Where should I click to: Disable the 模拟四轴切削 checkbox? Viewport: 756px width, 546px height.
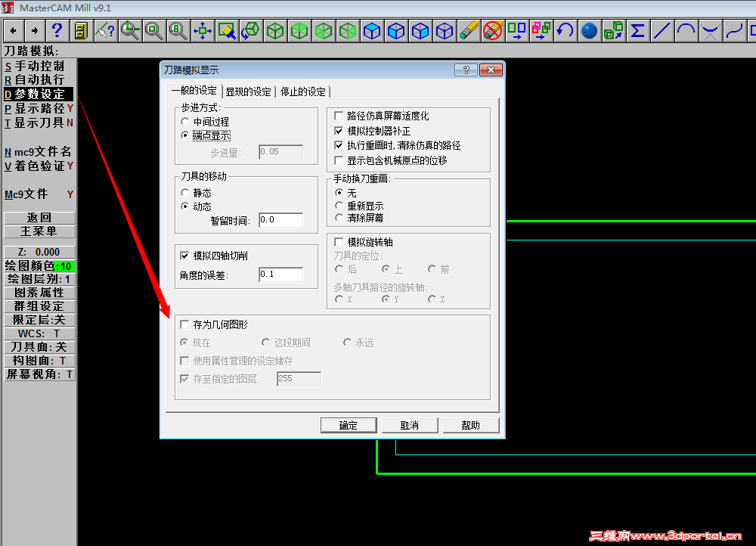(184, 255)
